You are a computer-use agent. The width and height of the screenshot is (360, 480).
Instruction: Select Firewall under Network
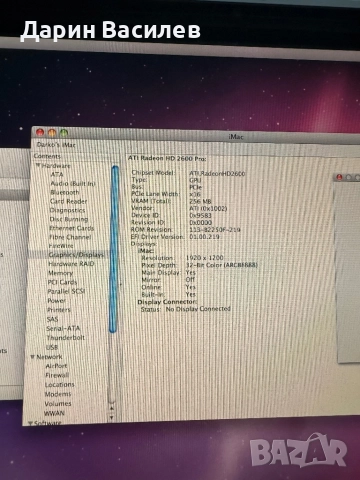[x=57, y=375]
